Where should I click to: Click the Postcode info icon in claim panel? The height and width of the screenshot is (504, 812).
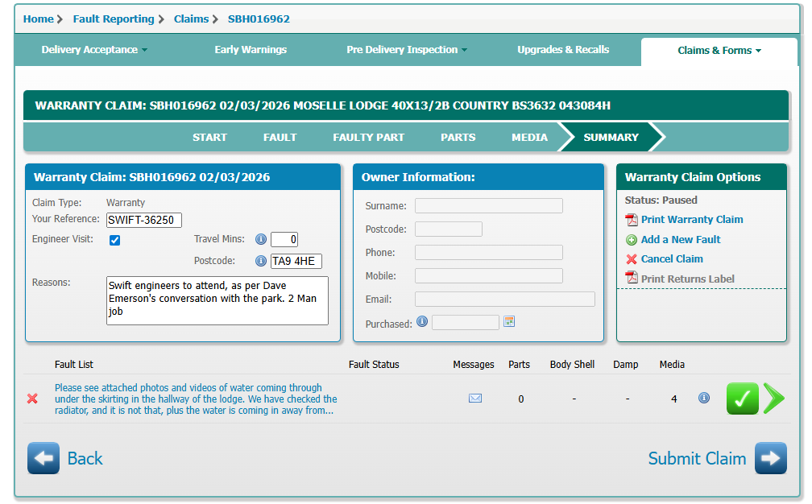coord(260,261)
